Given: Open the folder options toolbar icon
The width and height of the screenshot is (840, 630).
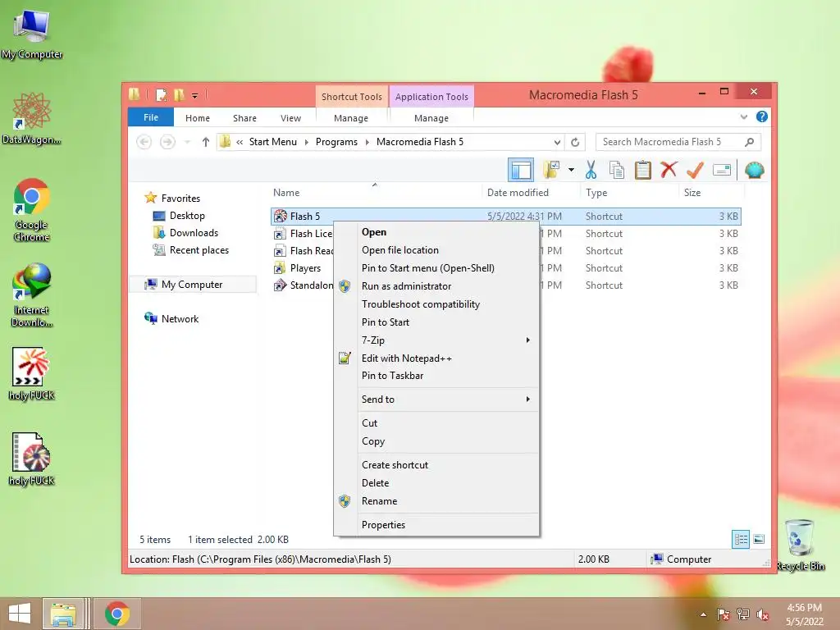Looking at the screenshot, I should [x=551, y=171].
